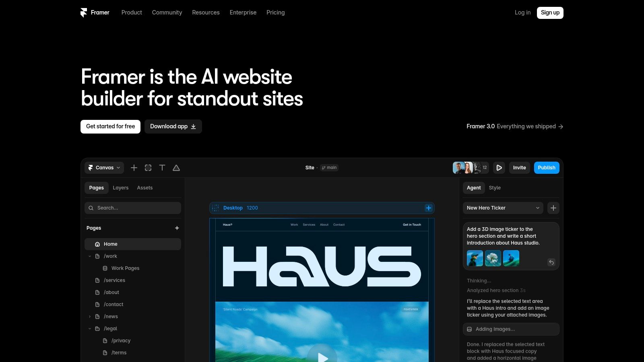Select the /privacy page

click(x=133, y=341)
